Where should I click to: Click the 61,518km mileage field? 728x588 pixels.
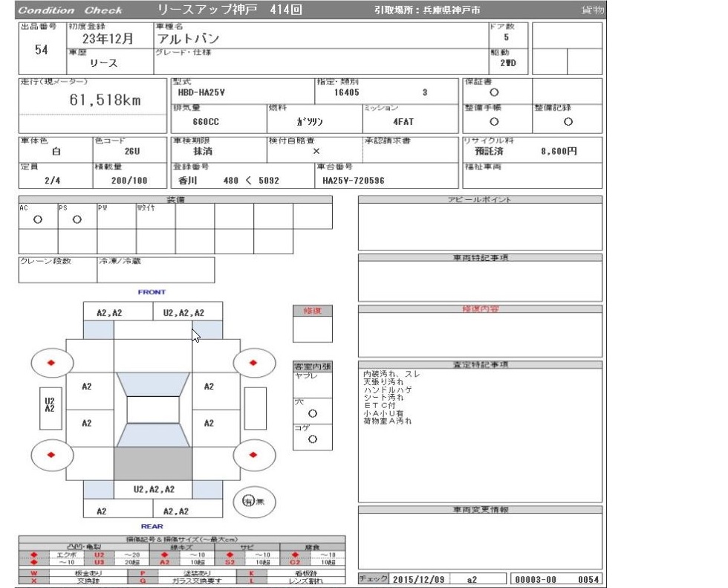pos(104,101)
